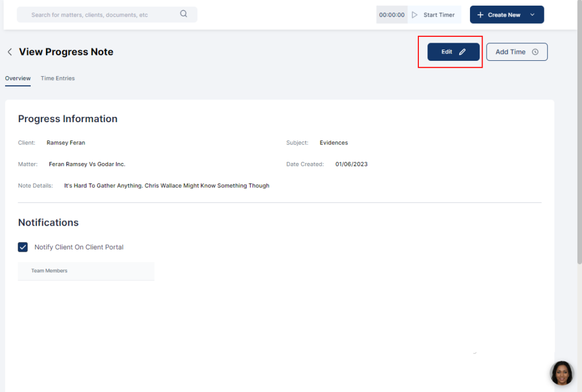Click the plus icon on Create New
Image resolution: width=582 pixels, height=392 pixels.
[x=480, y=15]
